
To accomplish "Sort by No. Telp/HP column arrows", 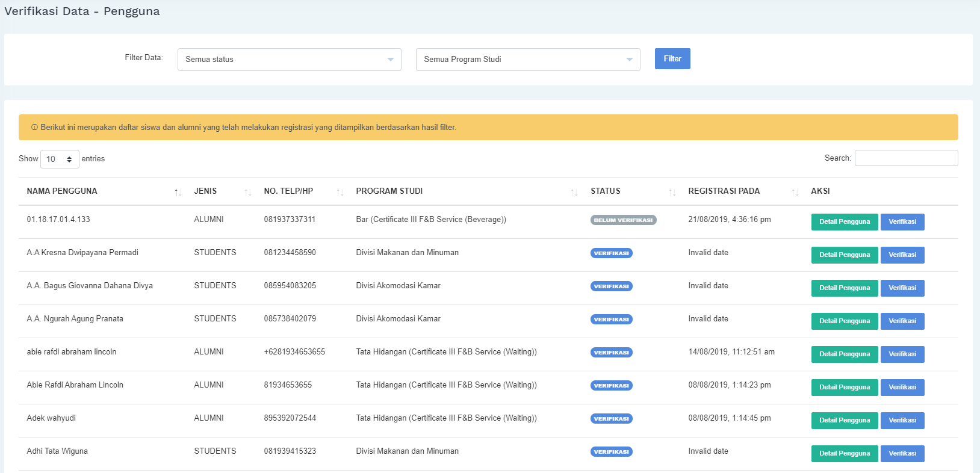I will pos(340,192).
